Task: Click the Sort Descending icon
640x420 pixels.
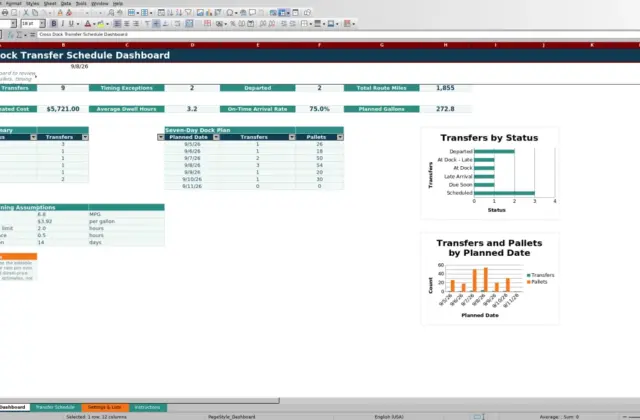Action: tap(179, 13)
